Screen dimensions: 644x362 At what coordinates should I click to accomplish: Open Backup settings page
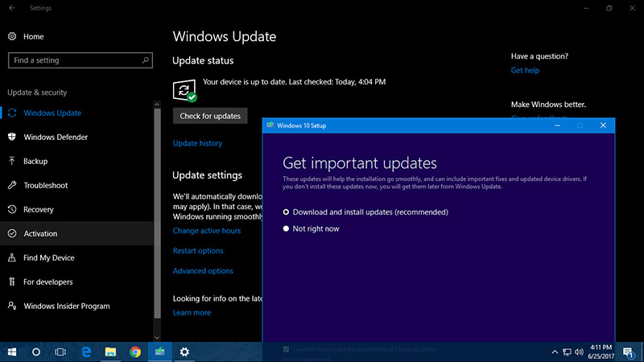[35, 162]
